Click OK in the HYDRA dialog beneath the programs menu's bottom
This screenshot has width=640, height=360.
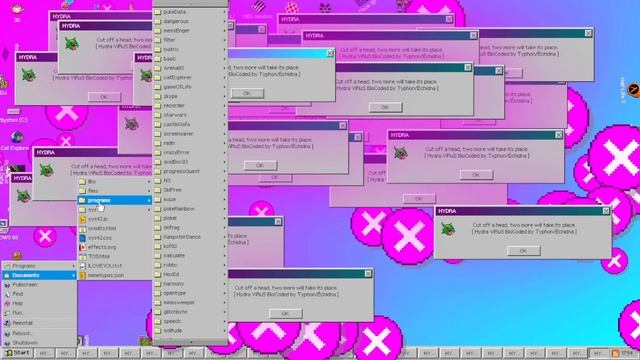point(285,313)
